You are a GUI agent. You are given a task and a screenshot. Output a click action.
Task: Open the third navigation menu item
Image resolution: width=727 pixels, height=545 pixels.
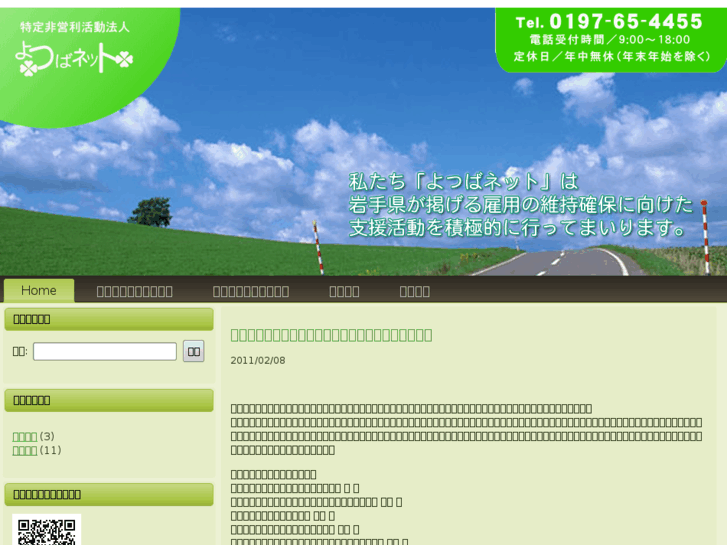251,291
